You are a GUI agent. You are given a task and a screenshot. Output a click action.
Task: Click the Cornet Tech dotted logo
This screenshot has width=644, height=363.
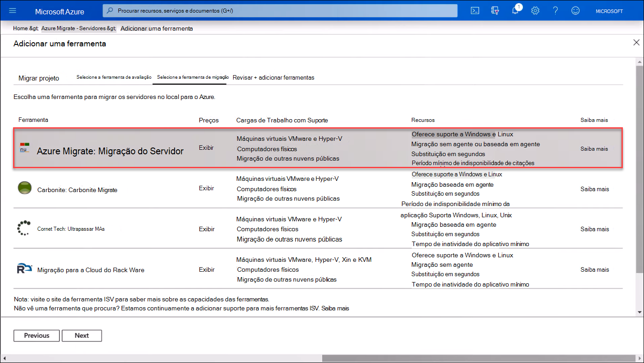(x=23, y=228)
